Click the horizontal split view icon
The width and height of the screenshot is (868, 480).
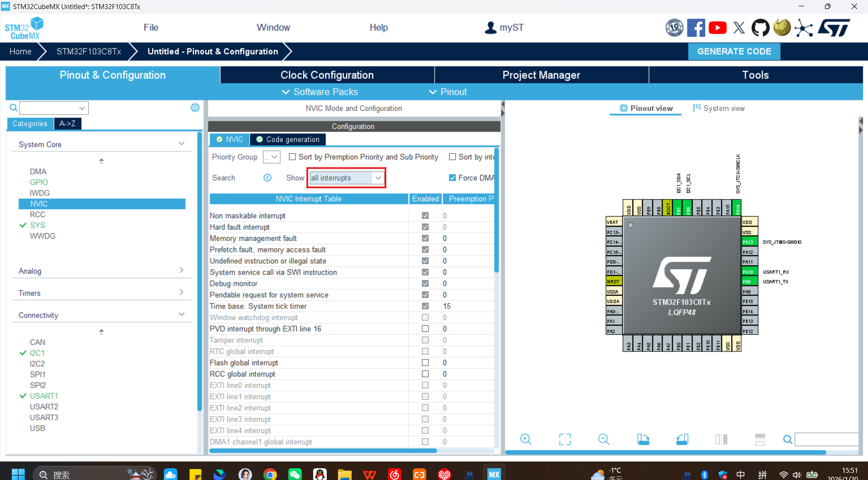tap(760, 439)
